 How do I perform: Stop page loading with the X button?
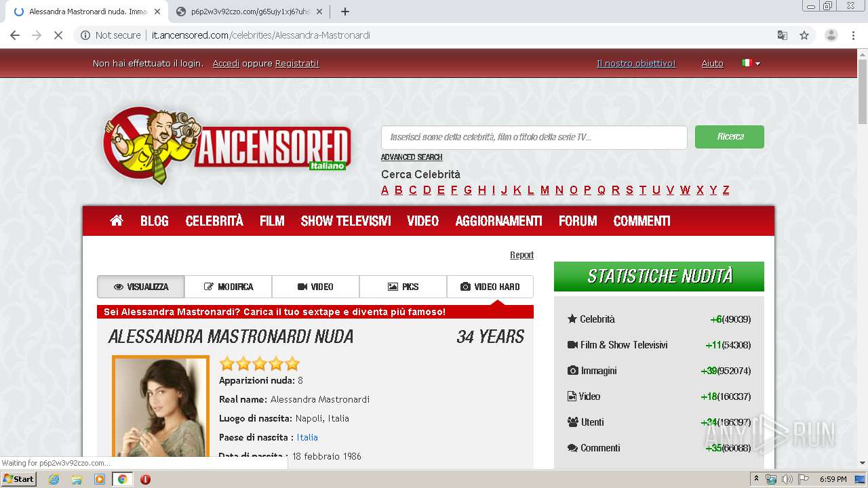click(58, 35)
